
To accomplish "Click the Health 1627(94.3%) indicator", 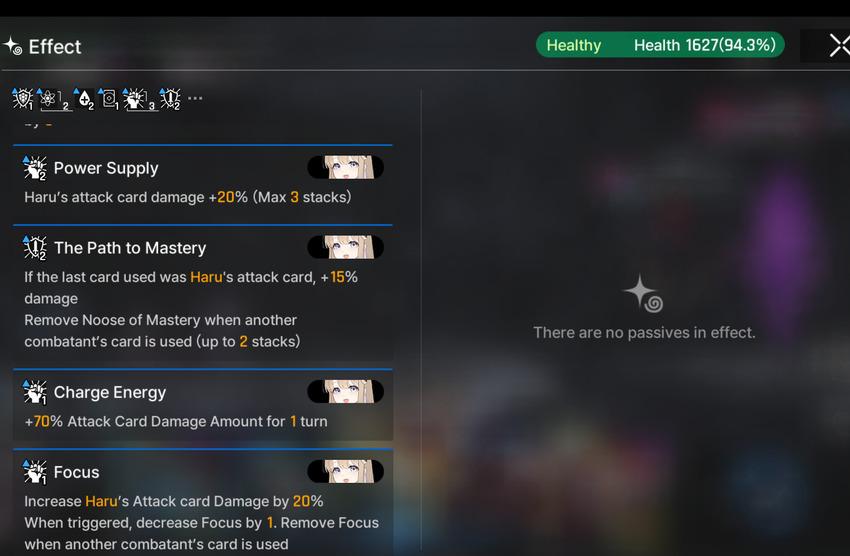I will click(705, 45).
